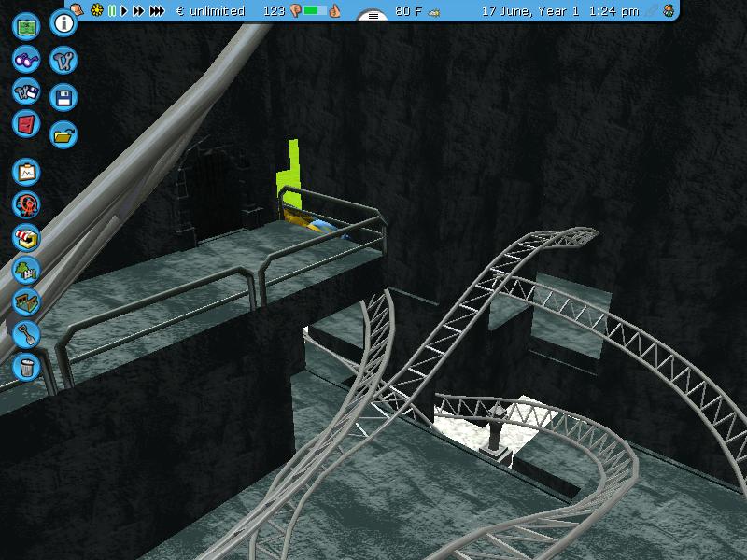Image resolution: width=747 pixels, height=560 pixels.
Task: Click the greyed-out feather icon
Action: pos(652,10)
